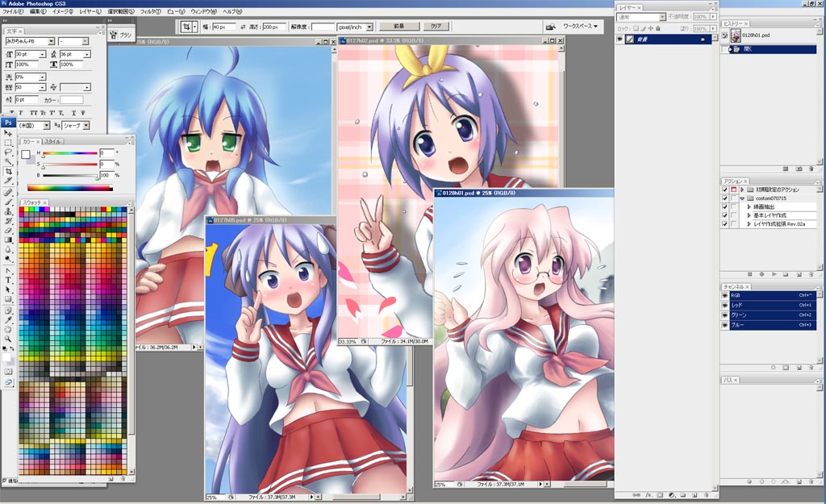Select the Hand tool
Screen dimensions: 826x504
pos(8,329)
